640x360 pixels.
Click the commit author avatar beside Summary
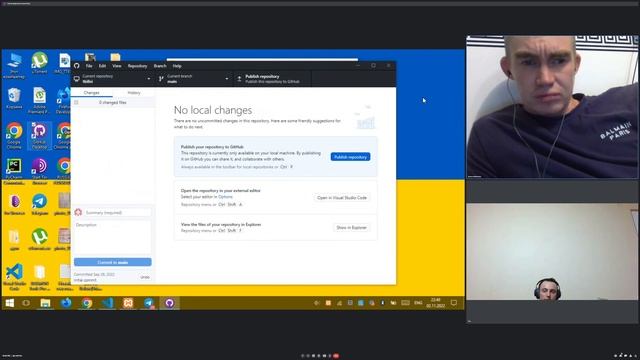(78, 212)
